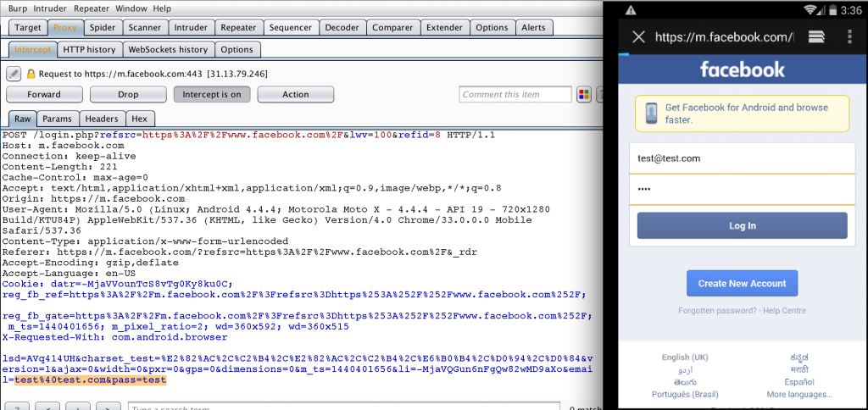This screenshot has width=868, height=410.
Task: Select Español language link
Action: click(x=799, y=382)
